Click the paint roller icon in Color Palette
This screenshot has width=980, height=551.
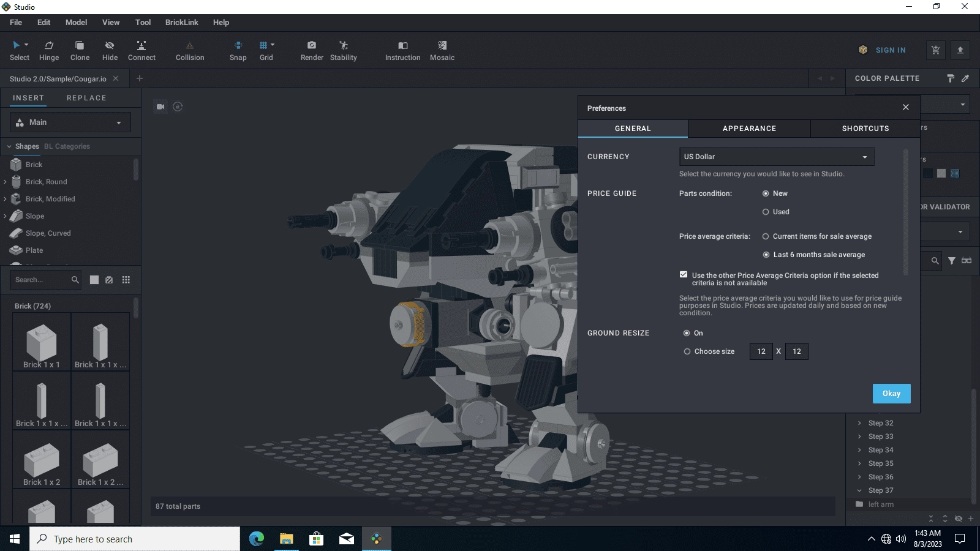[951, 78]
